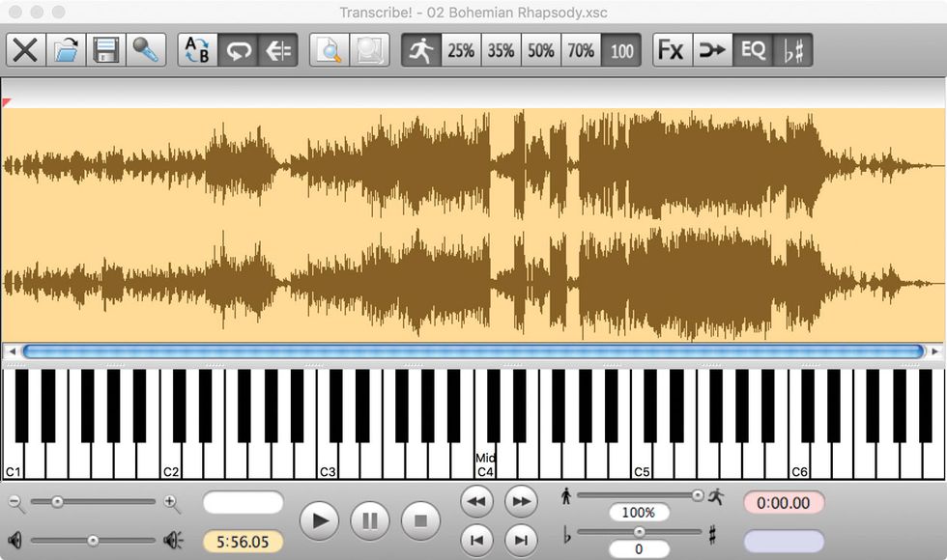Set playback speed to 25%
The height and width of the screenshot is (560, 947).
460,50
